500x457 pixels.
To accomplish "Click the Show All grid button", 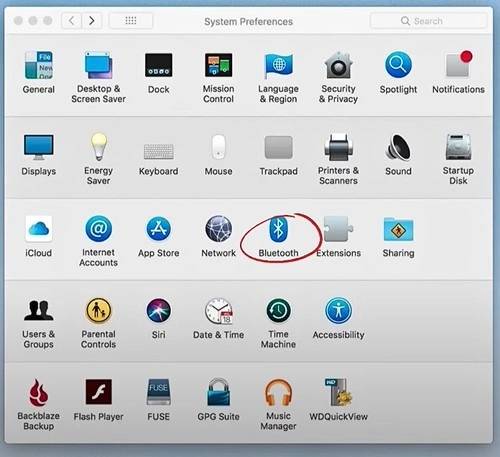I will 131,21.
